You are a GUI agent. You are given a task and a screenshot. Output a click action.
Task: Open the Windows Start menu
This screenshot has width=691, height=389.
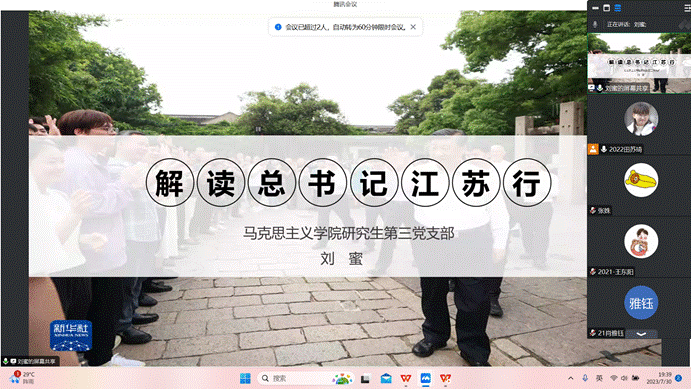245,378
